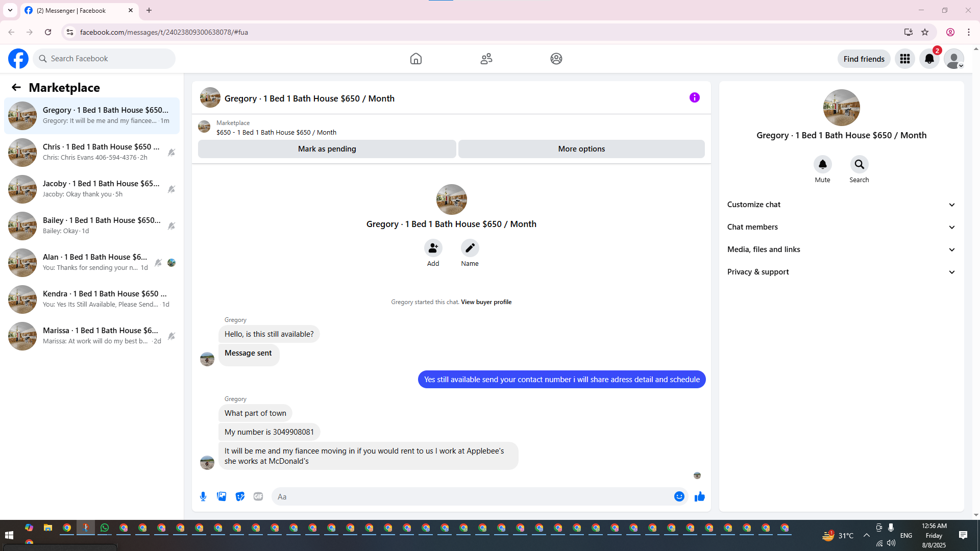Viewport: 980px width, 551px height.
Task: Open the Facebook notifications bell
Action: (929, 59)
